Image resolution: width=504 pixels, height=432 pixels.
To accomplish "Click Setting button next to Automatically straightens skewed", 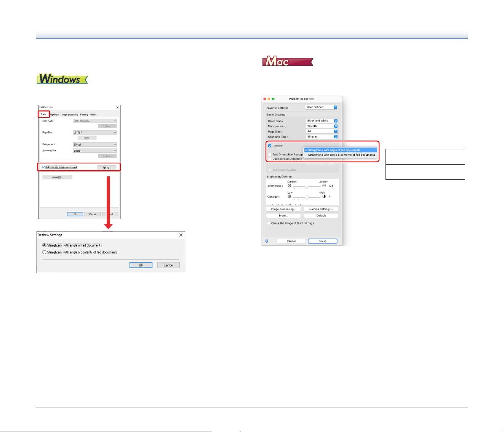I will pos(107,167).
